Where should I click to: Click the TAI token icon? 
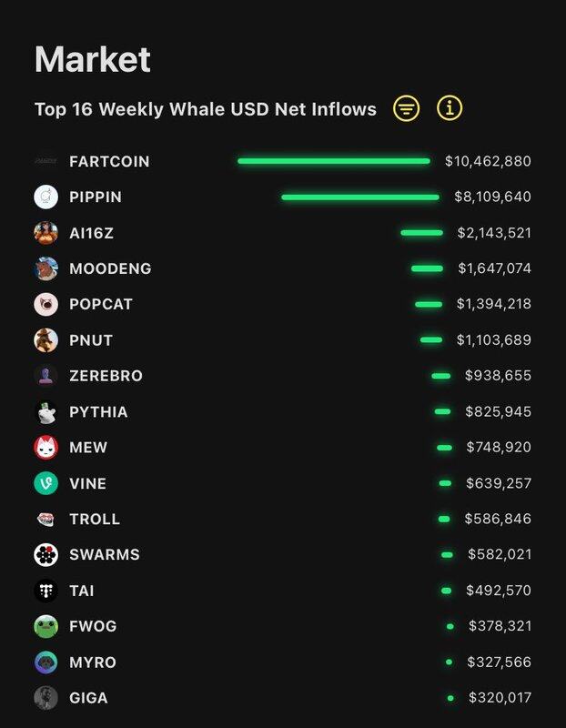coord(46,591)
